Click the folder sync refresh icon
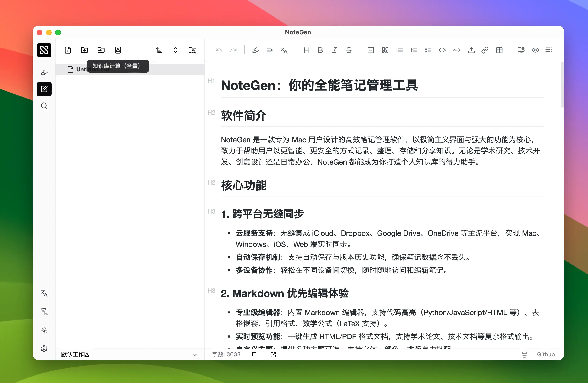The height and width of the screenshot is (383, 588). coord(192,50)
